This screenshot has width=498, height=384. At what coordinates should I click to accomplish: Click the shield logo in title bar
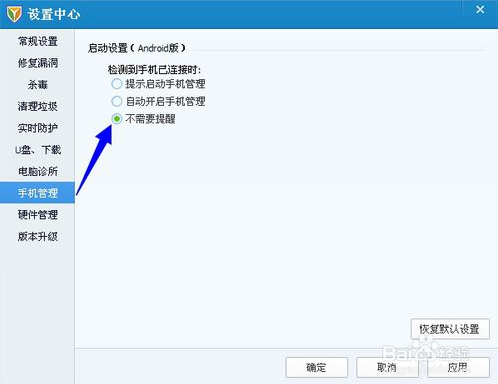click(x=14, y=14)
